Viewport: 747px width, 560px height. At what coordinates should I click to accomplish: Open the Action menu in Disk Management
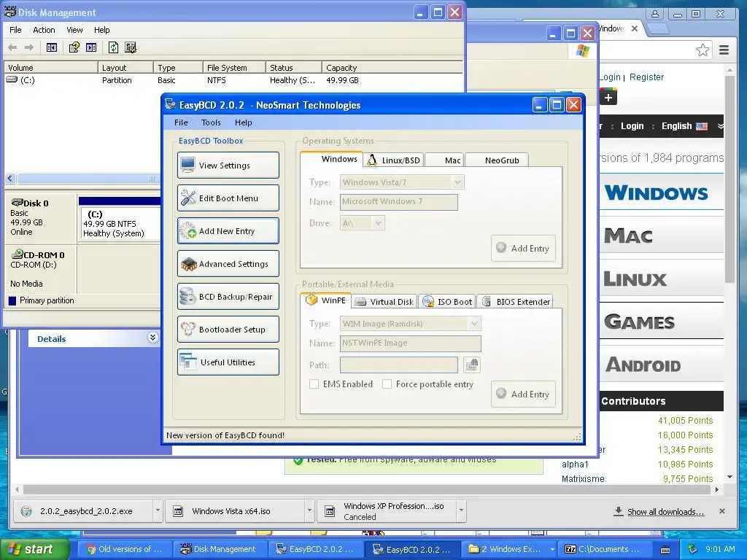click(x=44, y=29)
